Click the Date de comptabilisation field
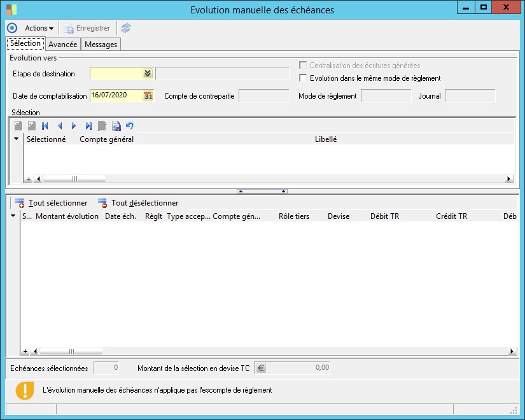525x420 pixels. pos(116,95)
